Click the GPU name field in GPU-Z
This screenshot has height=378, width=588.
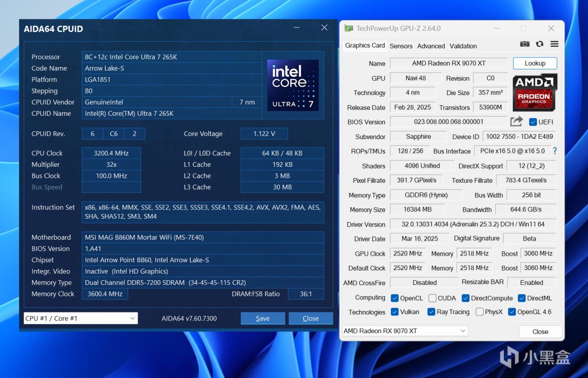click(x=448, y=63)
